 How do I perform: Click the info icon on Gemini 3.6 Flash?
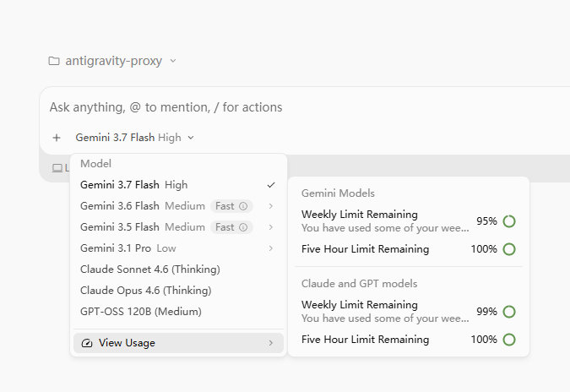(x=243, y=206)
